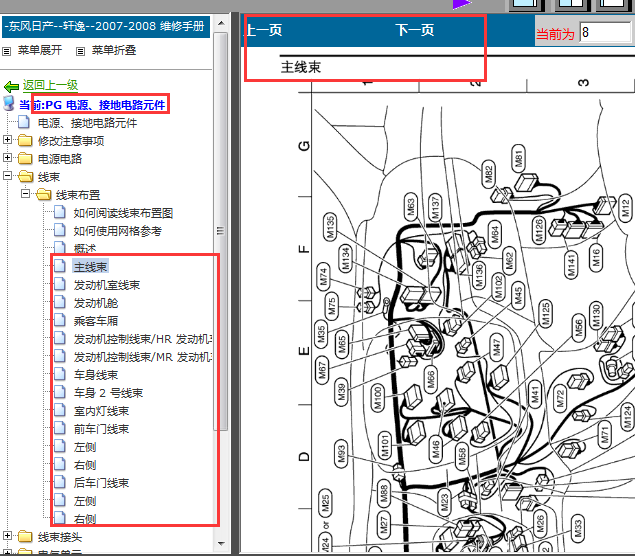Expand the 修改注意事项 folder
Viewport: 635px width, 556px height.
coord(7,140)
